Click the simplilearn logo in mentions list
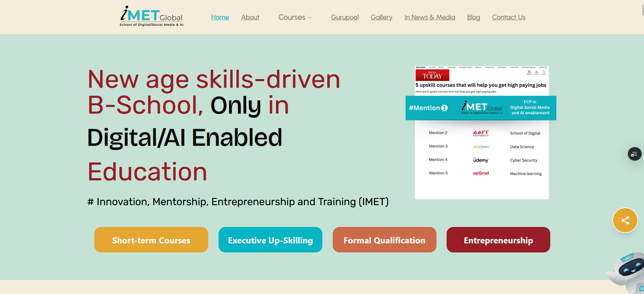The width and height of the screenshot is (644, 294). pos(480,147)
